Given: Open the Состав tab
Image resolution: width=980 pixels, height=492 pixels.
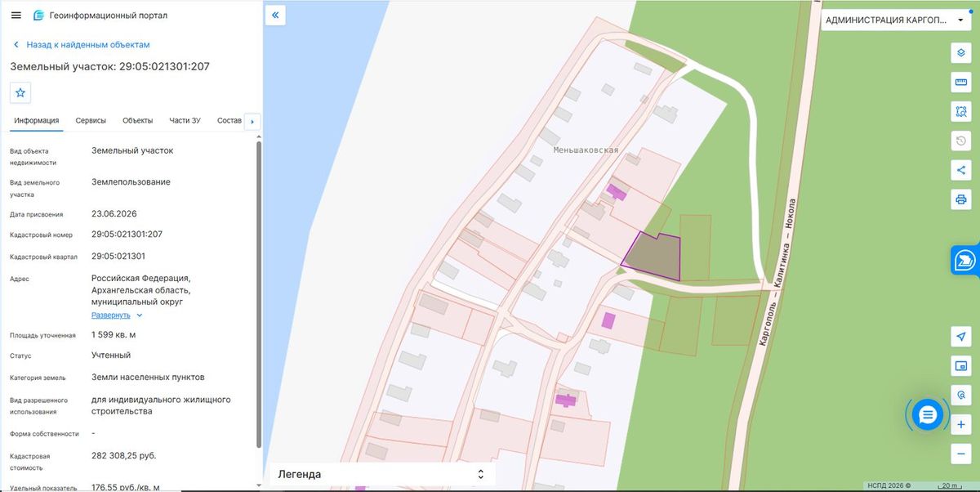Looking at the screenshot, I should 229,121.
